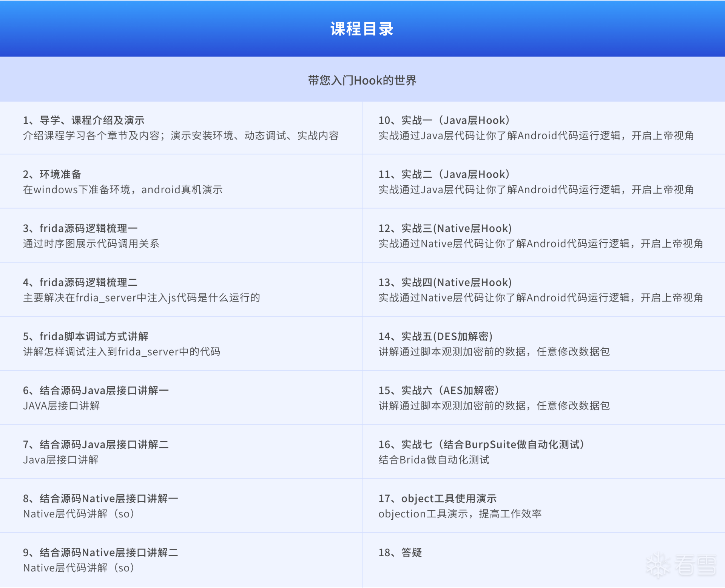This screenshot has width=725, height=588.
Task: Click 讲解通过脚本观测 description under lesson 14
Action: (x=494, y=351)
